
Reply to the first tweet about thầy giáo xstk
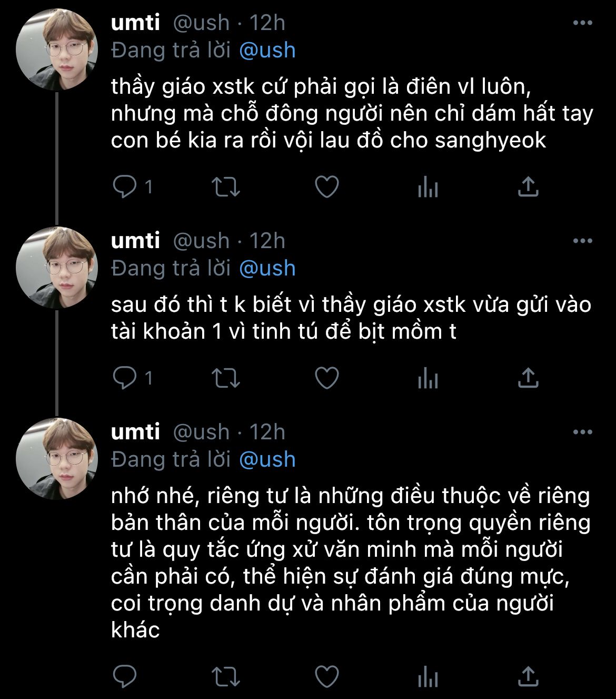125,186
